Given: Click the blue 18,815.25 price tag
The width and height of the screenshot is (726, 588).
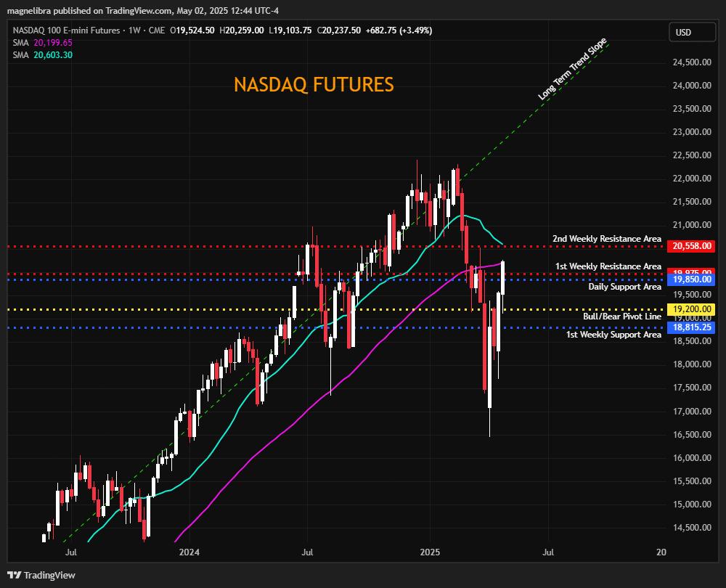Looking at the screenshot, I should (x=691, y=328).
